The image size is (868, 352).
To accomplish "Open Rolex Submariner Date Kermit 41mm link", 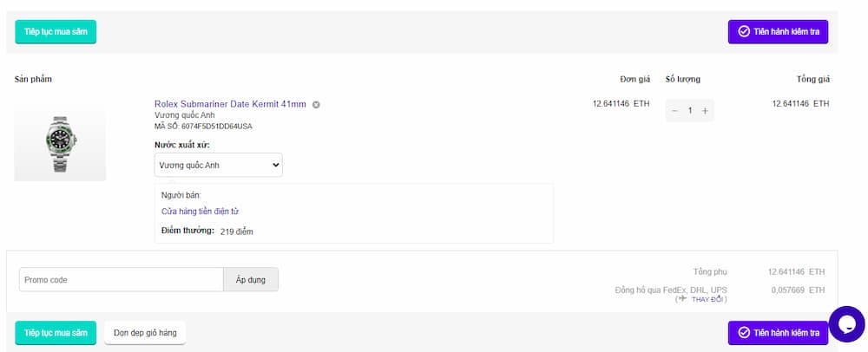I will pos(230,104).
